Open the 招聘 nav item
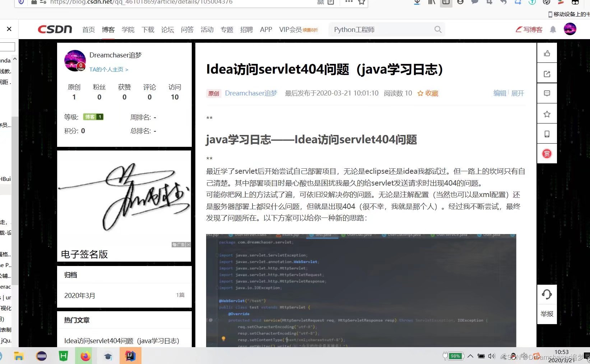The height and width of the screenshot is (364, 590). click(246, 30)
